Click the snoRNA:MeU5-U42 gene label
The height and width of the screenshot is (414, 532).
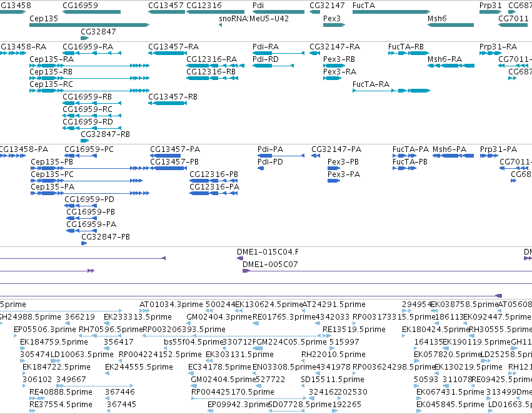(x=254, y=19)
